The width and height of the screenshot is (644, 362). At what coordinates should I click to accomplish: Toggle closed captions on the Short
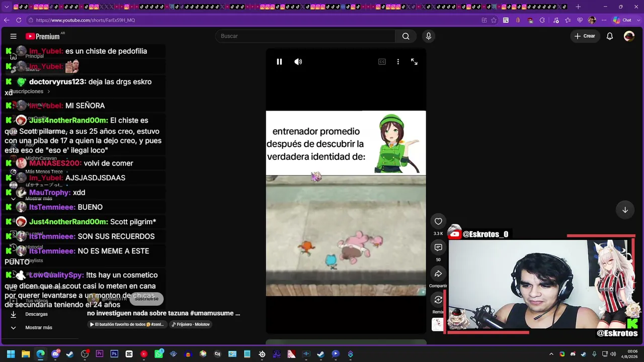pyautogui.click(x=382, y=62)
